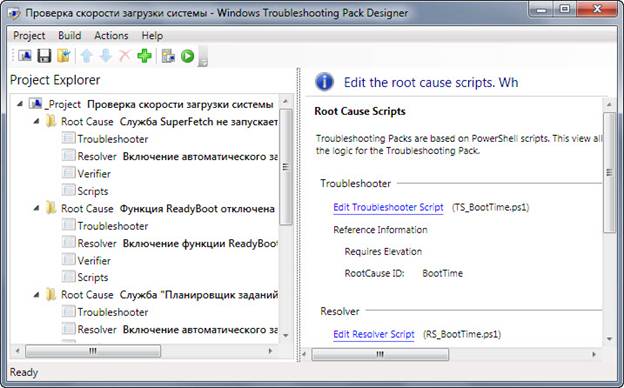624x388 pixels.
Task: Click the TS_BootTime.ps1 file name text
Action: coord(490,207)
